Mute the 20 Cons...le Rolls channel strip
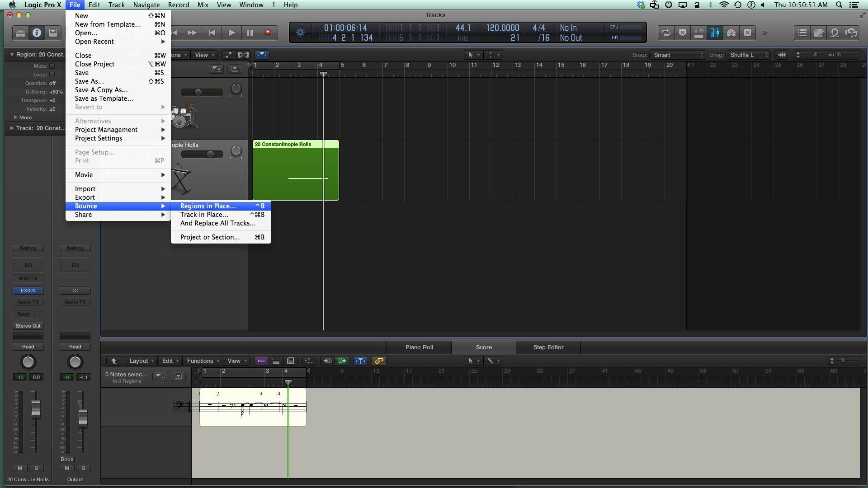This screenshot has width=868, height=488. pos(20,468)
